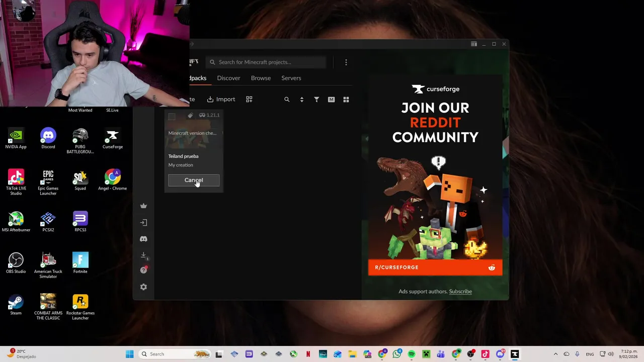
Task: Click the Minecraft version check status text
Action: click(192, 133)
